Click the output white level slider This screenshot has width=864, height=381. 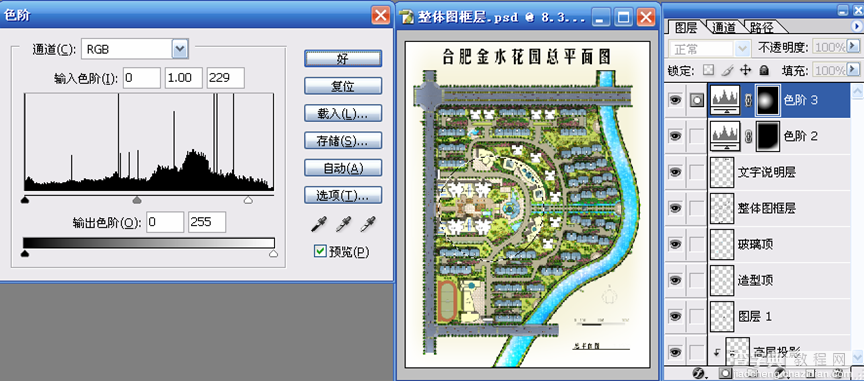click(273, 254)
